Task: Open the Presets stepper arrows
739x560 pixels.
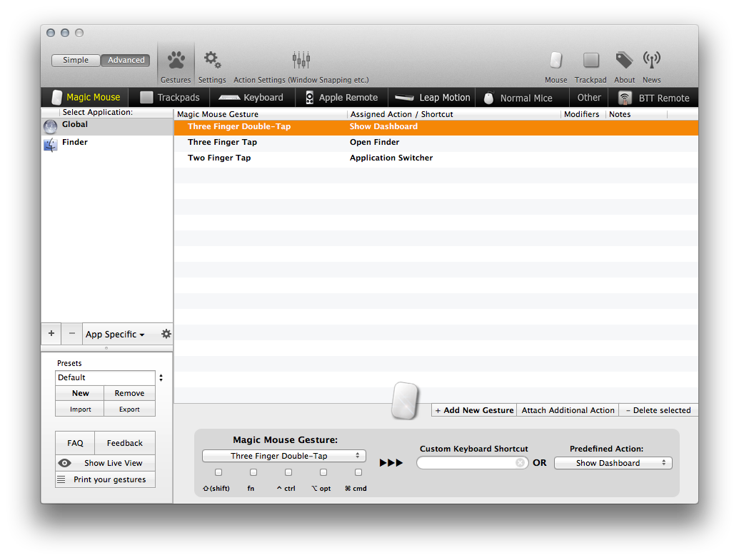Action: click(161, 377)
